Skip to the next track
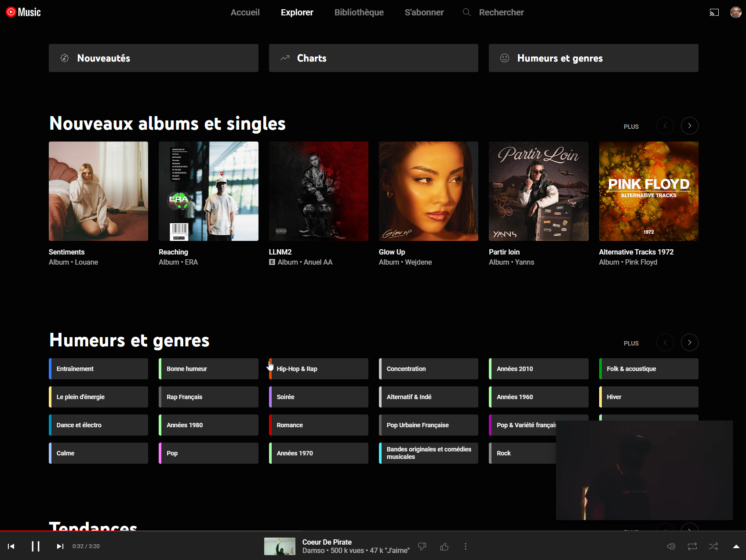746x560 pixels. coord(60,546)
